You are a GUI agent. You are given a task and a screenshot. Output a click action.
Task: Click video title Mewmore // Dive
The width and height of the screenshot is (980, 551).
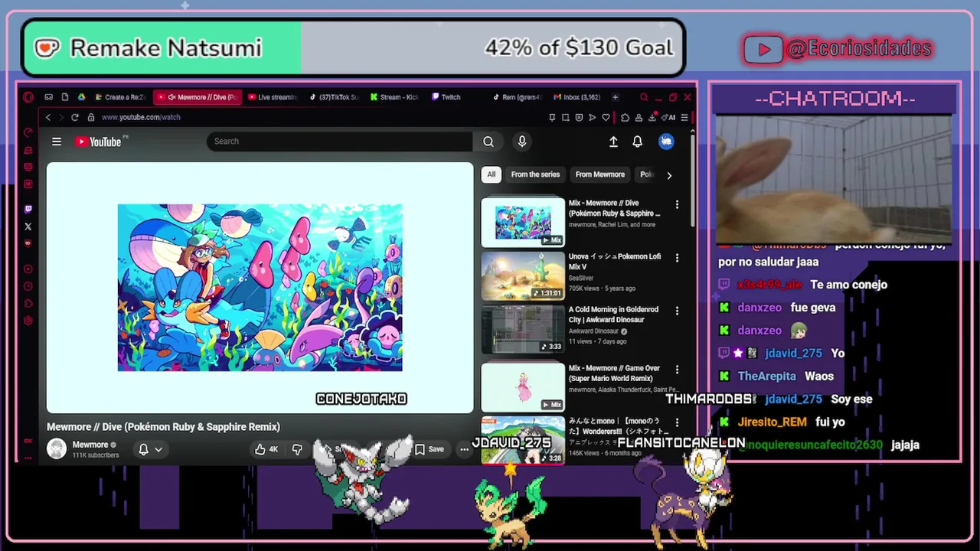coord(163,427)
